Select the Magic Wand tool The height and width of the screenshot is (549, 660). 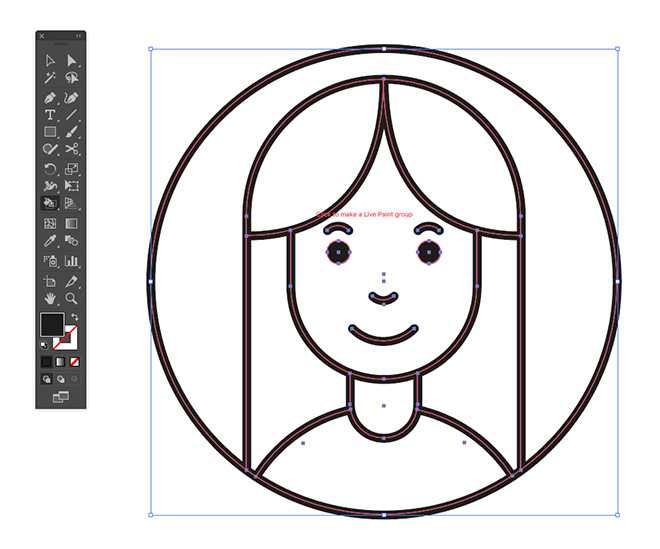click(50, 77)
